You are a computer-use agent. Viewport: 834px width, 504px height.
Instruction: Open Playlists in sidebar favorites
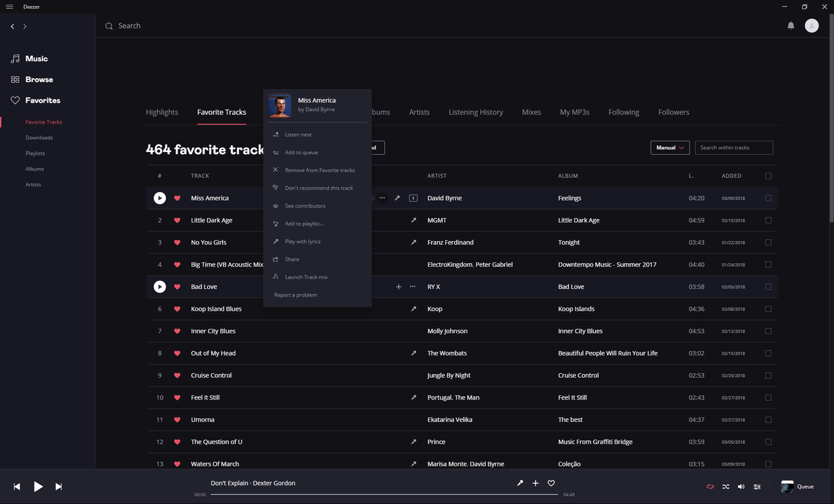click(35, 153)
